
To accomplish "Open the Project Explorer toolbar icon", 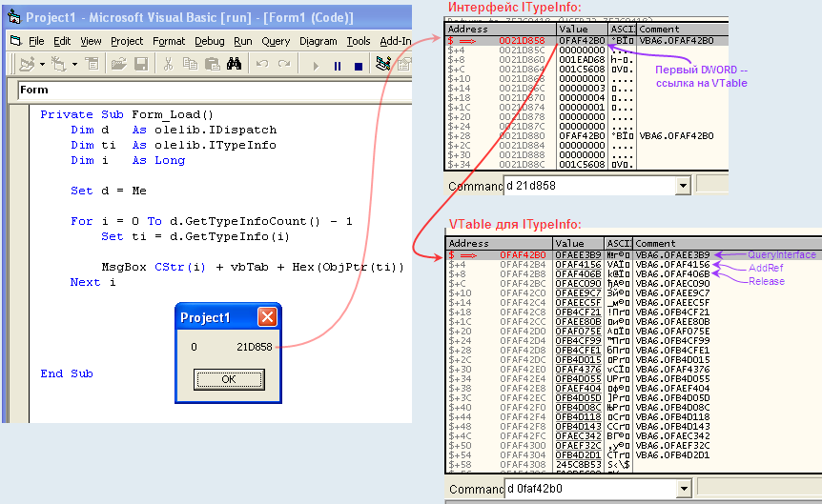I will click(383, 65).
